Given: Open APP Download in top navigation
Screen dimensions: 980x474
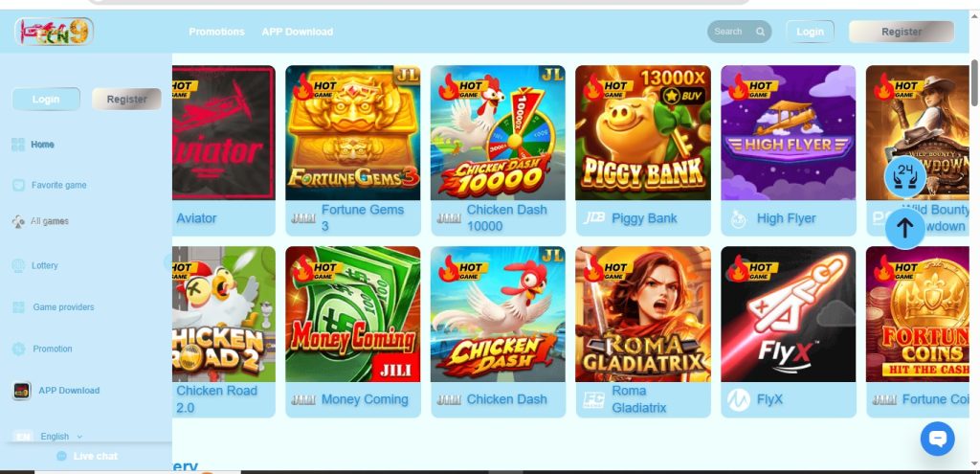Looking at the screenshot, I should click(x=298, y=32).
